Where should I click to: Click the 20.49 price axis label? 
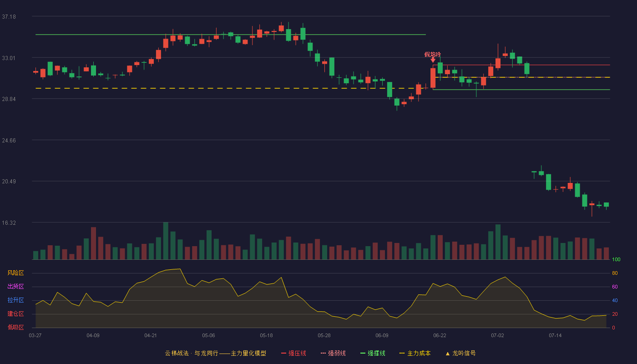[x=9, y=182]
